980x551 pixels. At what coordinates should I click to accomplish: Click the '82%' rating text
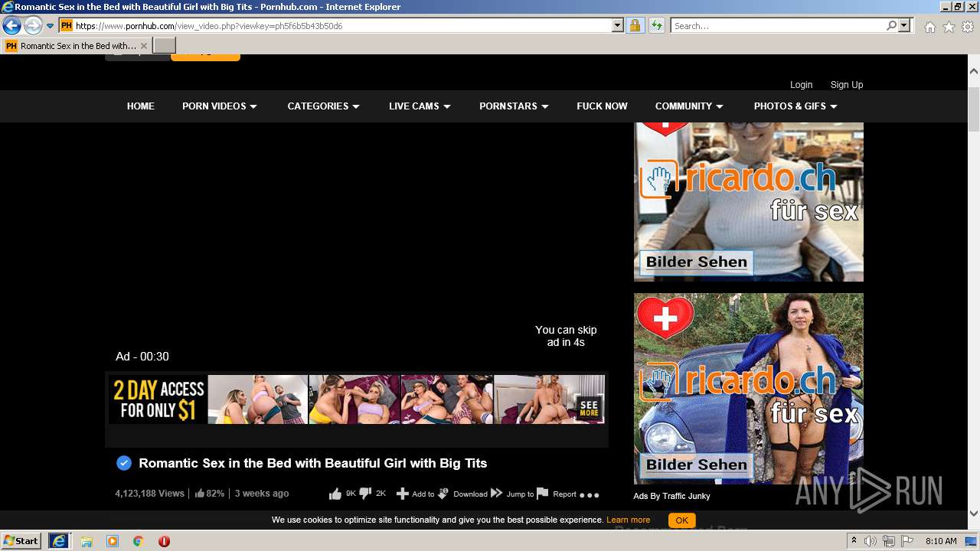click(x=215, y=494)
